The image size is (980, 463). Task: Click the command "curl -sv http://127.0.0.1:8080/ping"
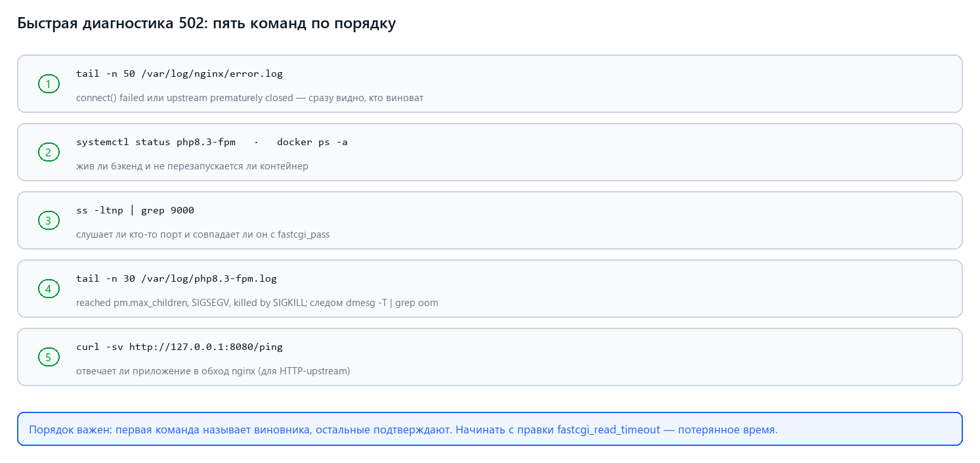179,347
